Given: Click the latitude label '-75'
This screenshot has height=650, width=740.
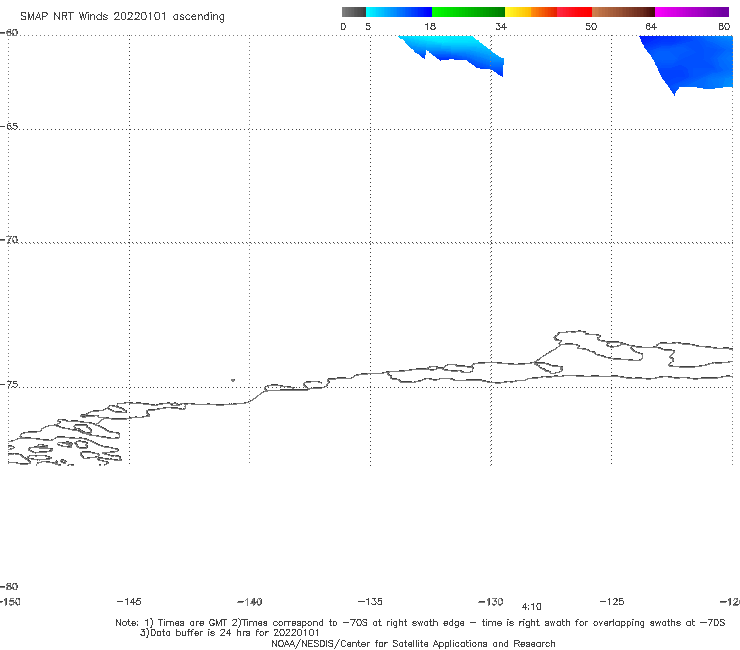Looking at the screenshot, I should (x=9, y=385).
